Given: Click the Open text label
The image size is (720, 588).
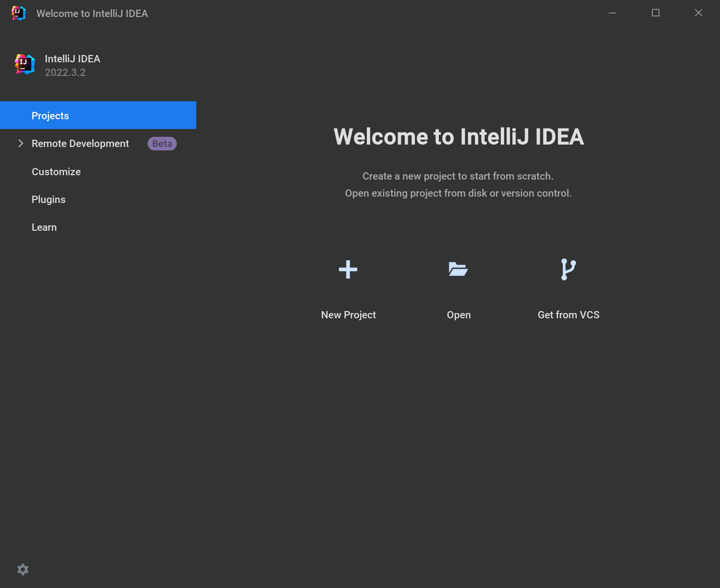Looking at the screenshot, I should pyautogui.click(x=458, y=315).
